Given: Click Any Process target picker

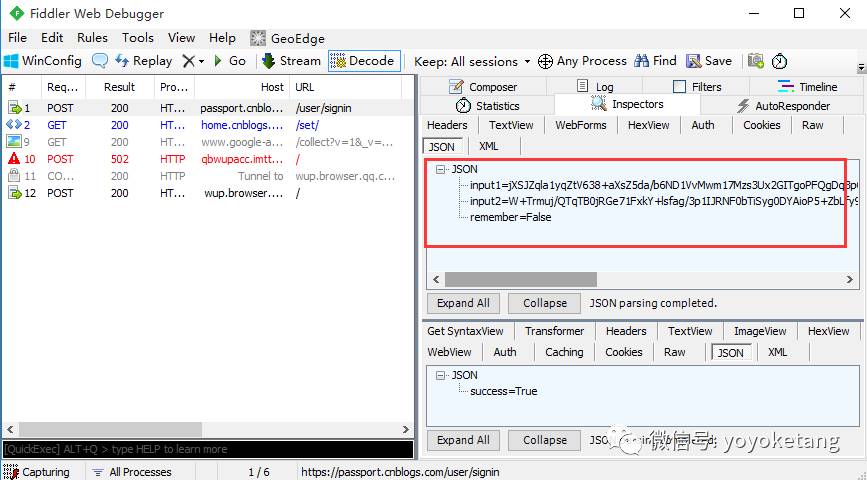Looking at the screenshot, I should [582, 61].
